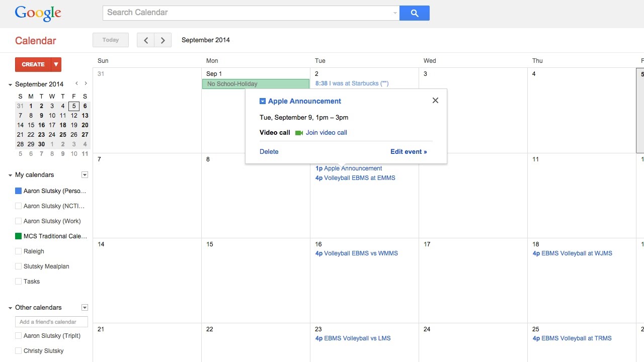The height and width of the screenshot is (362, 644).
Task: Click the blue search magnifier button
Action: [x=415, y=13]
